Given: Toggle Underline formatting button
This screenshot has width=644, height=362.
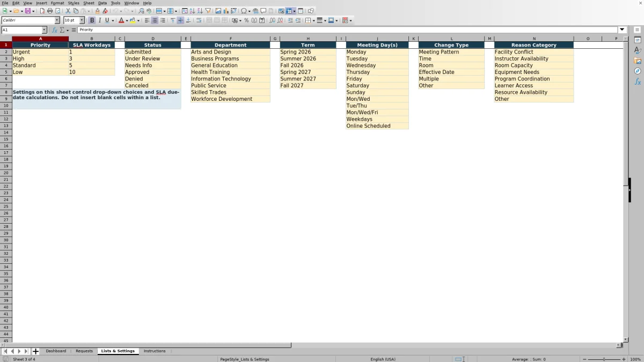Looking at the screenshot, I should pos(107,20).
